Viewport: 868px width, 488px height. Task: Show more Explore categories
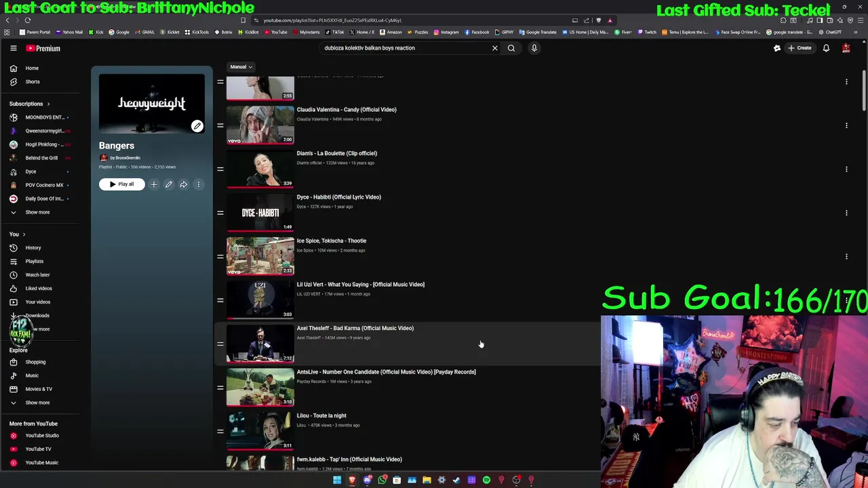[x=37, y=403]
